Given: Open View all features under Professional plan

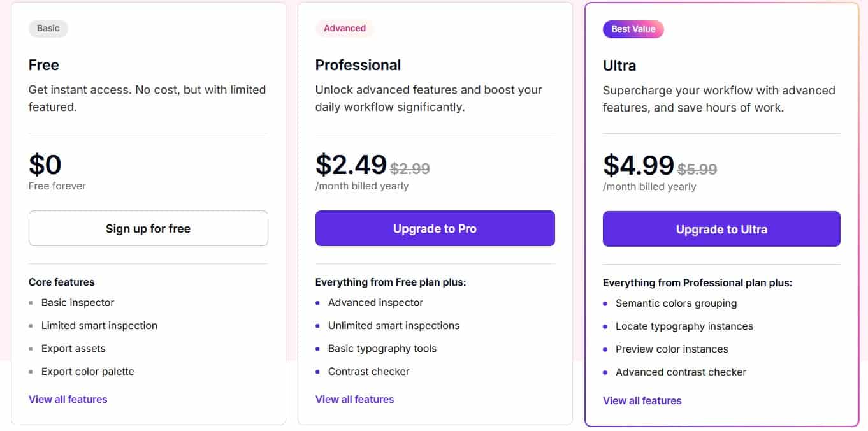Looking at the screenshot, I should [354, 399].
